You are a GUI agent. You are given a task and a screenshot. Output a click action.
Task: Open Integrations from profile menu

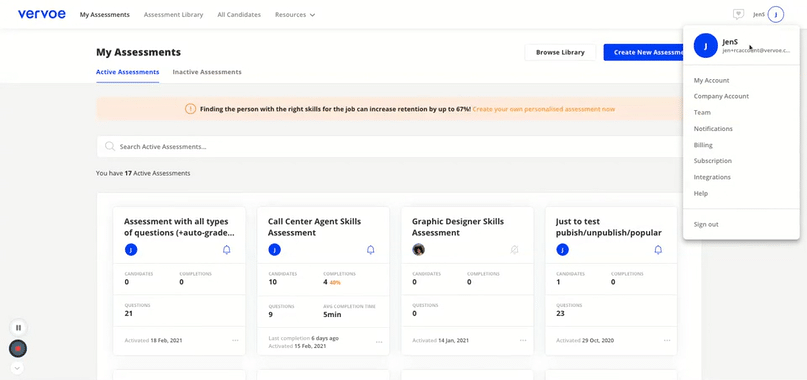712,177
